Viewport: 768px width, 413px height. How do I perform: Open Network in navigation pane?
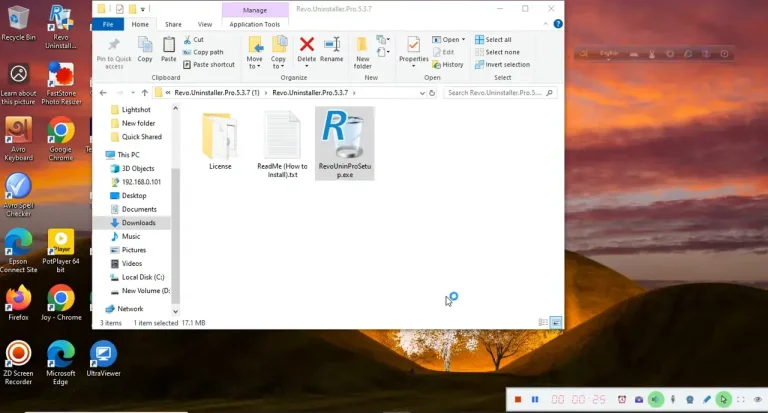pos(130,309)
